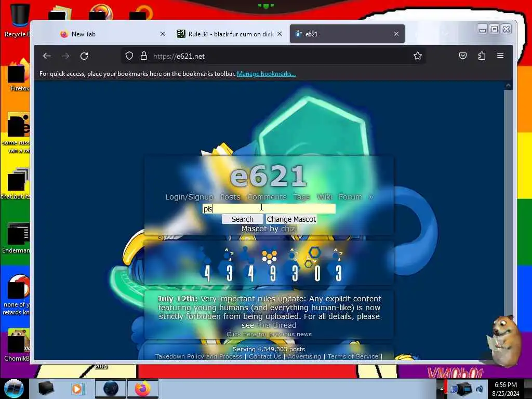Open the Advertising link
This screenshot has width=532, height=399.
tap(304, 356)
